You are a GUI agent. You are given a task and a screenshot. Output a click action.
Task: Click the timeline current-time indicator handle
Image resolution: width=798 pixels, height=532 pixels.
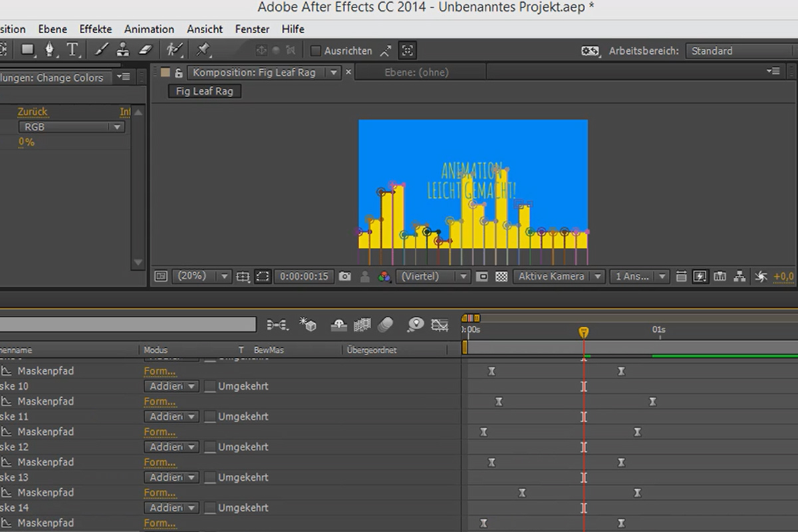(x=584, y=332)
